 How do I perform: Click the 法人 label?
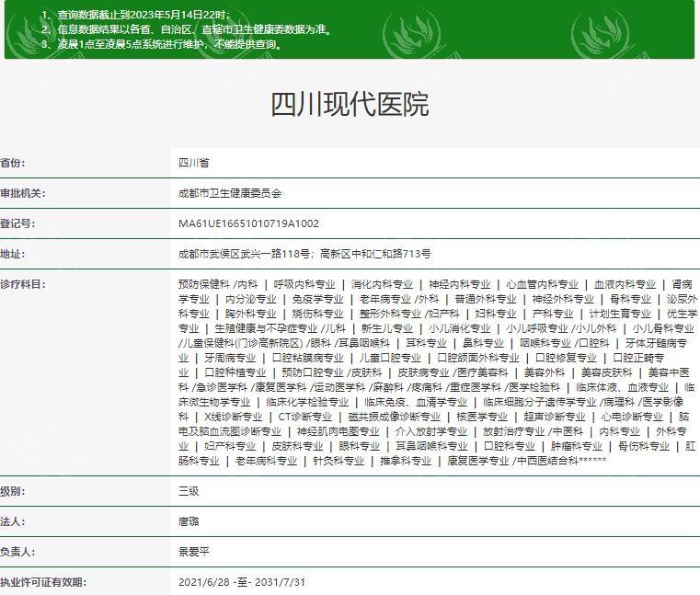[x=13, y=521]
